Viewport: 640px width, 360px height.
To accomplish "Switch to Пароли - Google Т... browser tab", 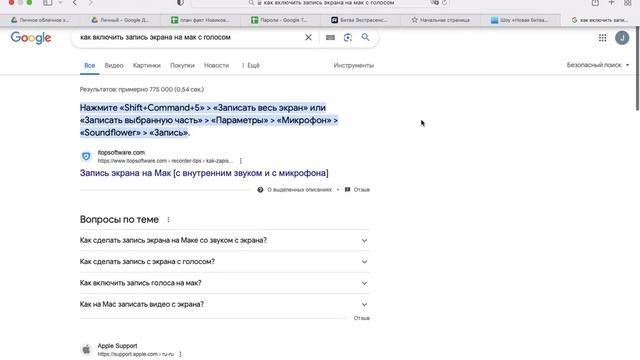I will (280, 20).
